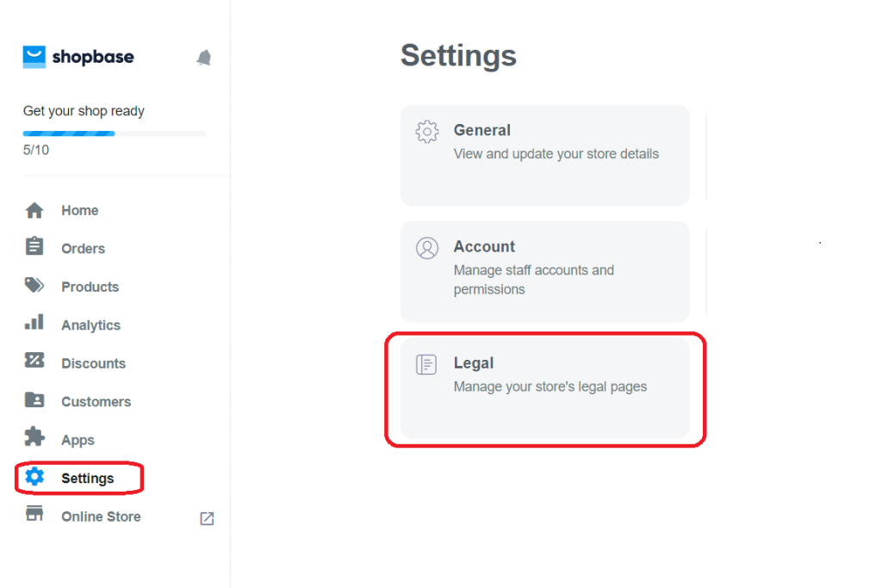
Task: Click the ShopBase logo
Action: 78,57
